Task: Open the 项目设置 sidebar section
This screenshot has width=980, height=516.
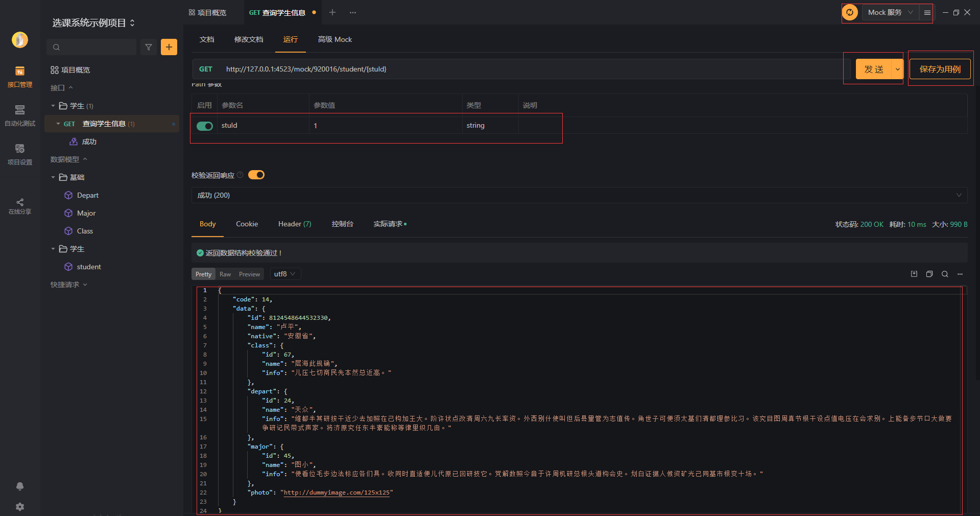Action: pos(20,154)
